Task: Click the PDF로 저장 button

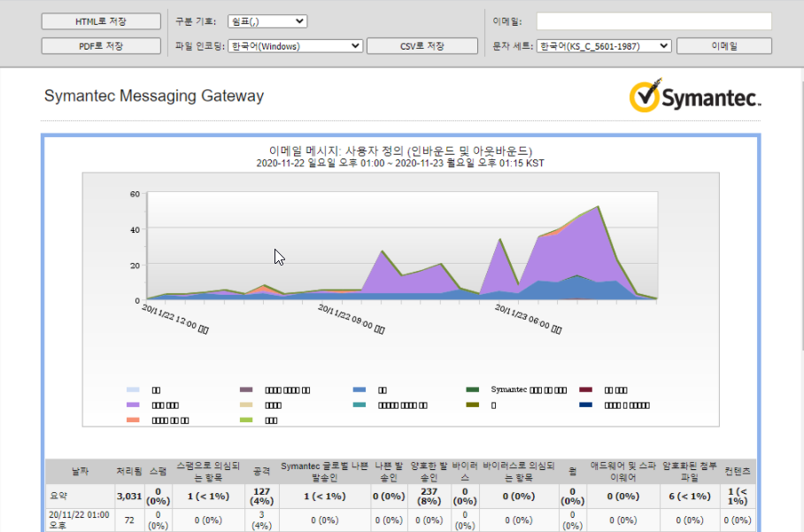Action: pos(101,46)
